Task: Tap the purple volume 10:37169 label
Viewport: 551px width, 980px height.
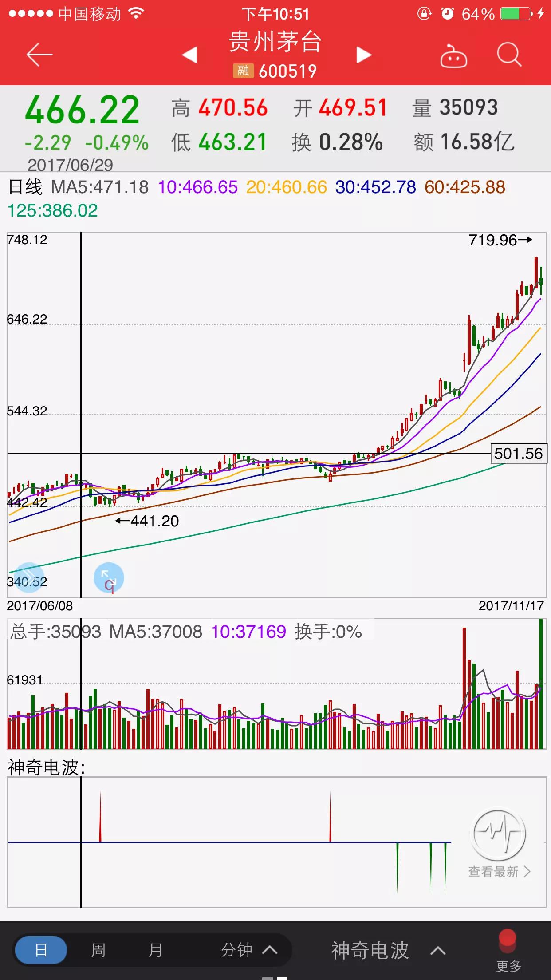Action: (x=248, y=631)
